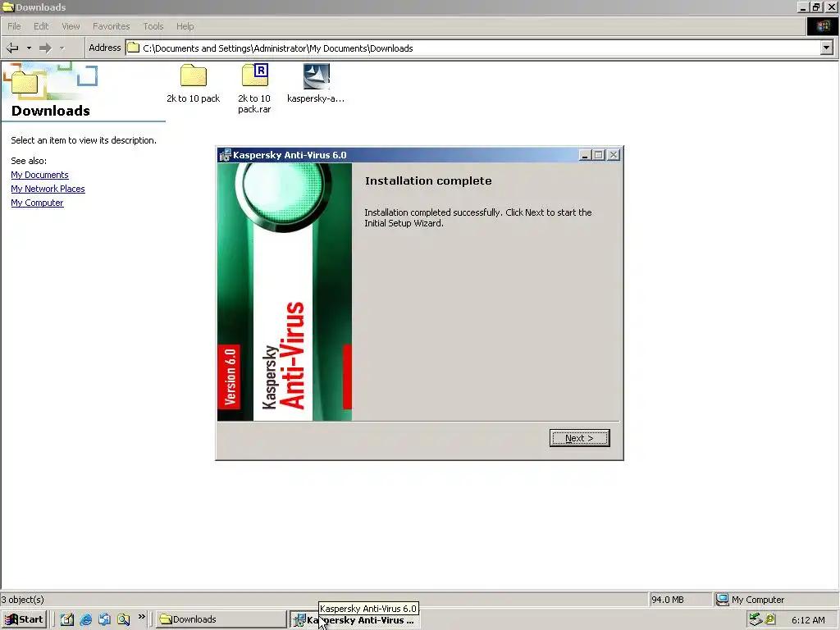Open the Favorites menu

click(111, 26)
